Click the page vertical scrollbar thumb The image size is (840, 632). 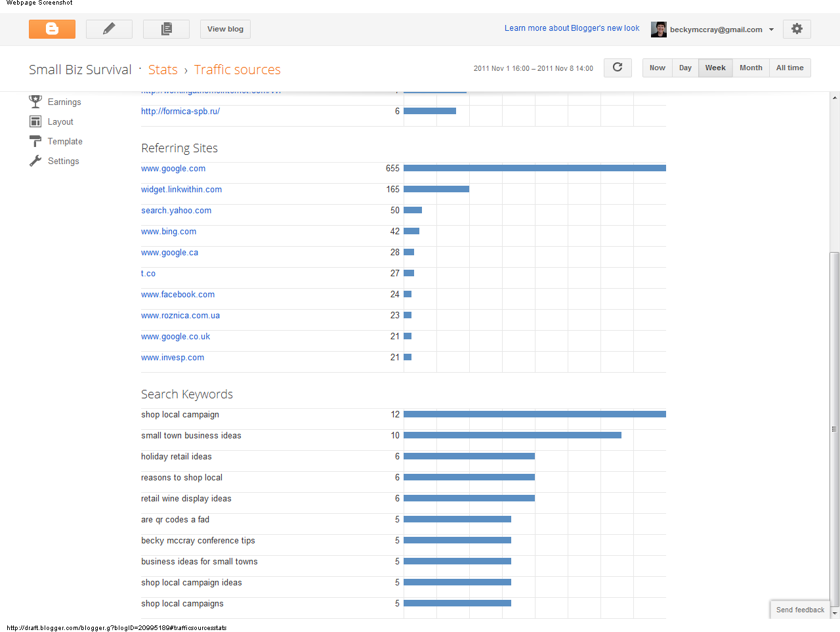(835, 427)
